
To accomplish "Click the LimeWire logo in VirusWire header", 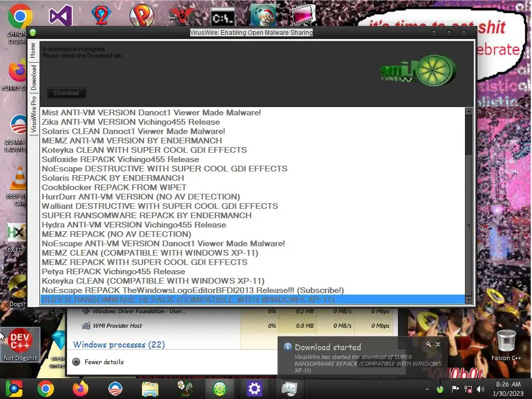I will point(418,70).
